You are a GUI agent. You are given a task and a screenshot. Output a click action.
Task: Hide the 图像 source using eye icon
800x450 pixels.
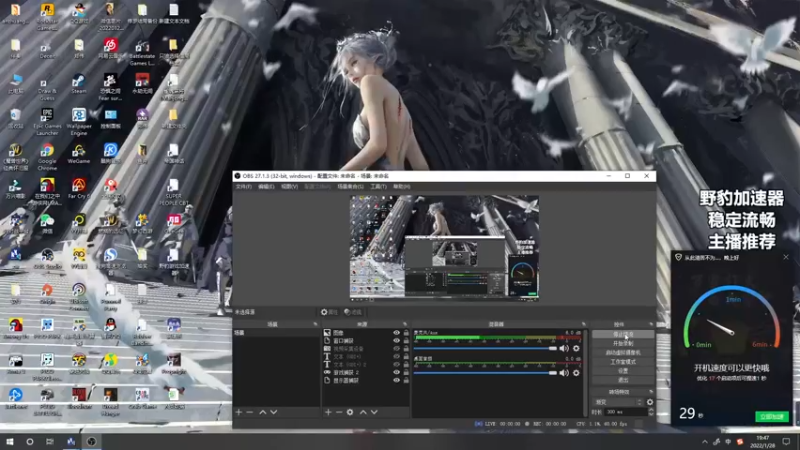(397, 333)
